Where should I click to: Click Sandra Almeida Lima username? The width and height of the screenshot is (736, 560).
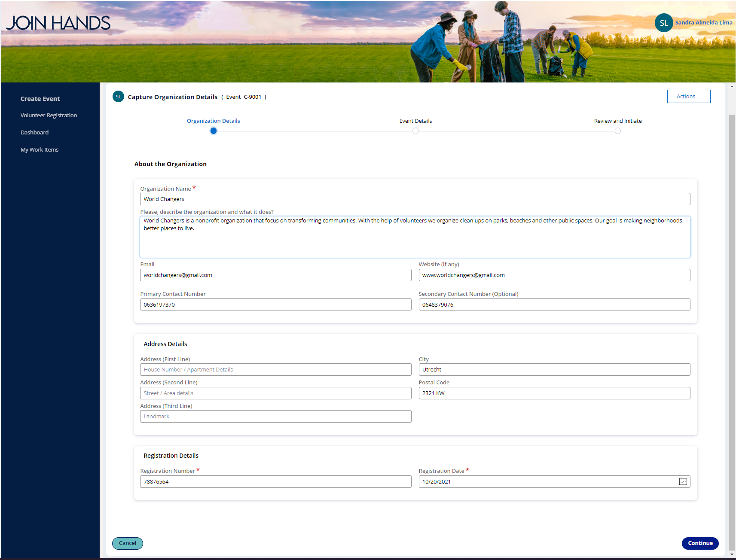pos(704,22)
